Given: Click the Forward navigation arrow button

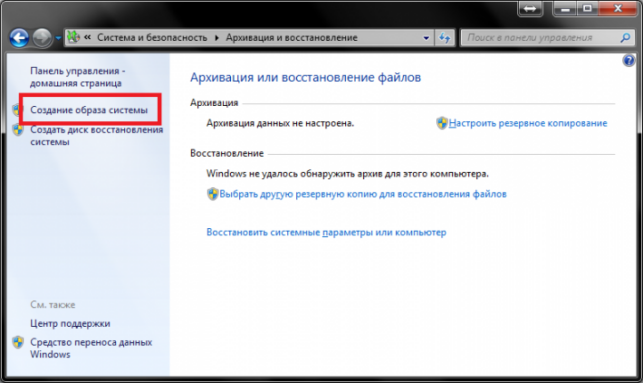Looking at the screenshot, I should [x=42, y=38].
